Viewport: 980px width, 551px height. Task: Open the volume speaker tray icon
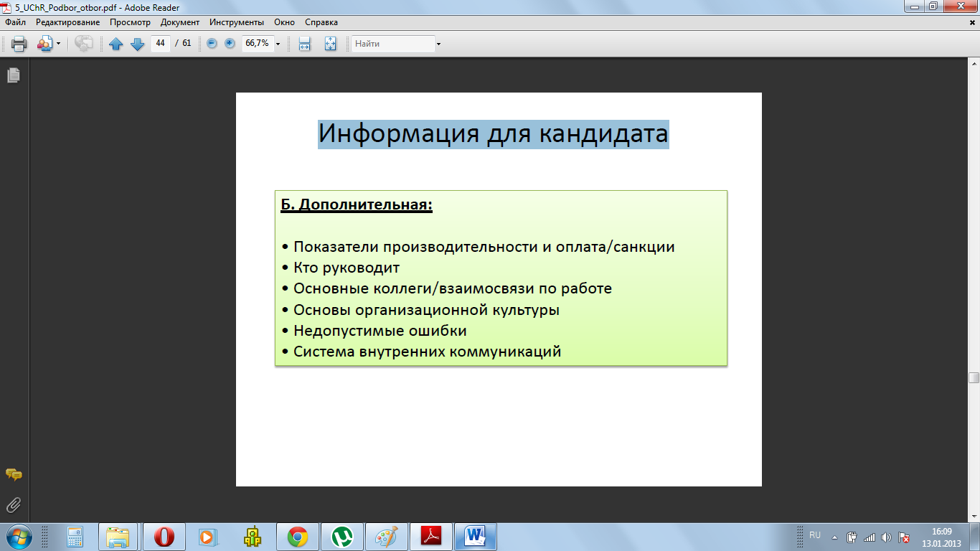[x=886, y=537]
